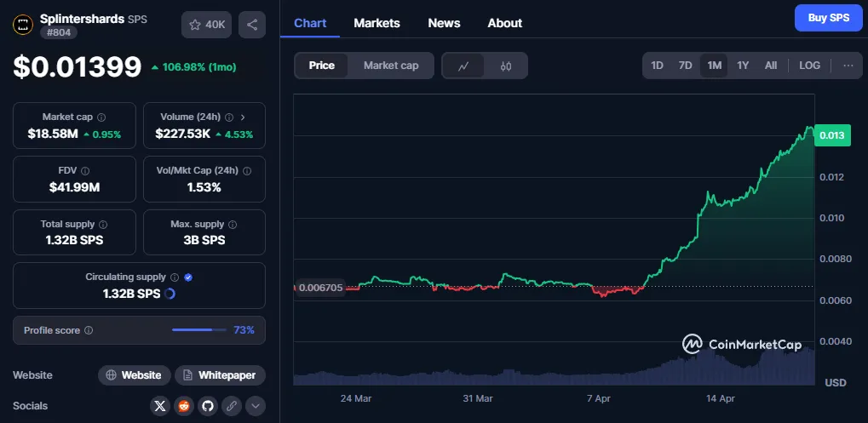Set chart range to 1Y
Screen dimensions: 868x423
click(x=743, y=66)
